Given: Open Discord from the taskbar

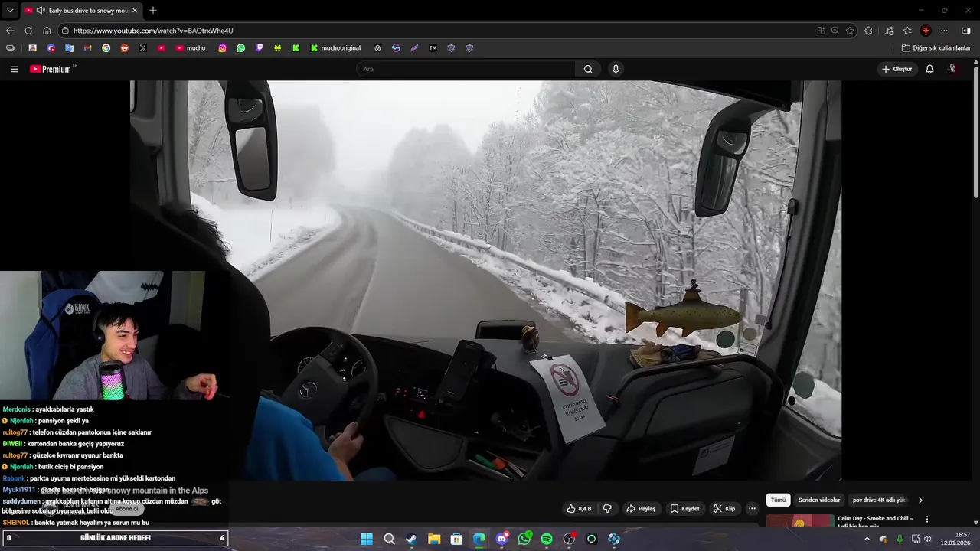Looking at the screenshot, I should click(501, 539).
